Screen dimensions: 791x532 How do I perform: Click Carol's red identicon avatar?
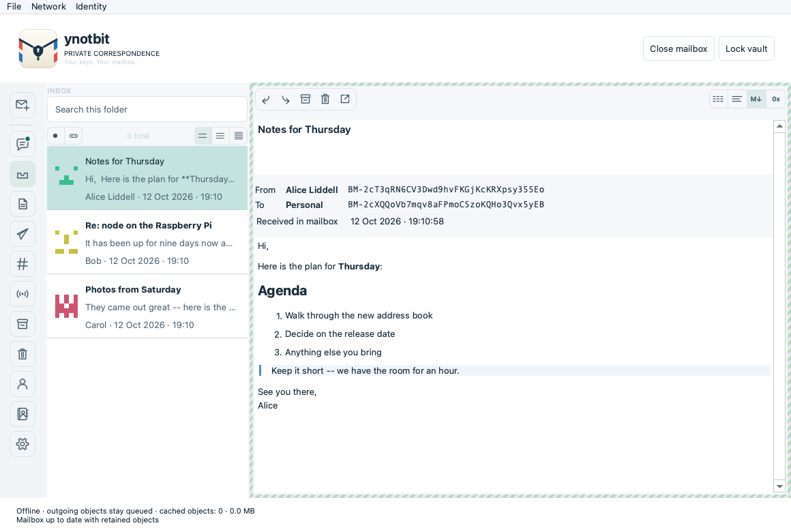pyautogui.click(x=67, y=306)
